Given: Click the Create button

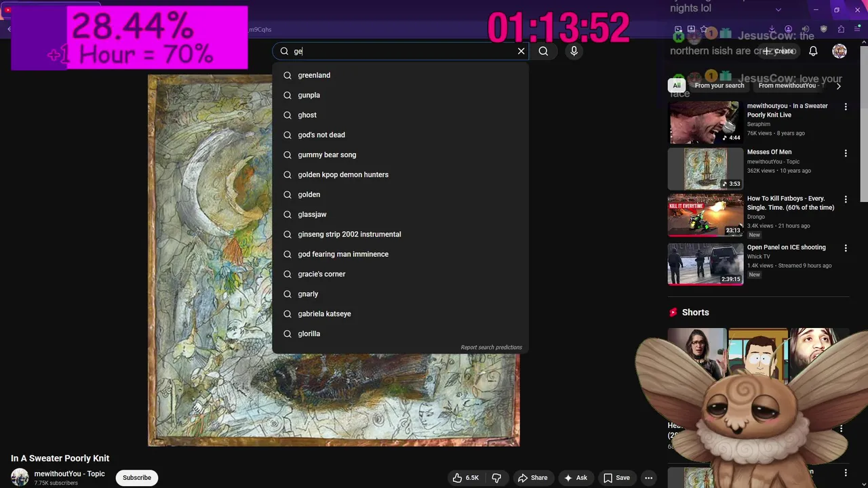Looking at the screenshot, I should pos(778,51).
